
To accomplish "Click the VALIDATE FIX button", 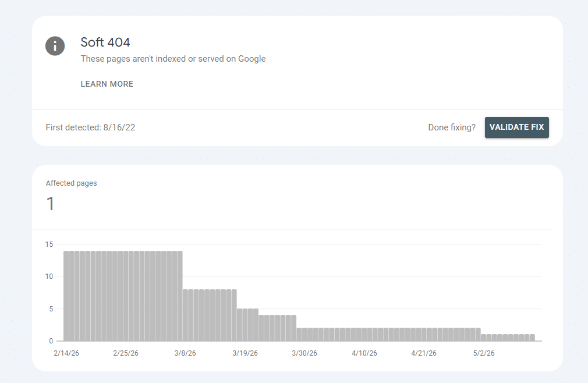I will pyautogui.click(x=517, y=127).
